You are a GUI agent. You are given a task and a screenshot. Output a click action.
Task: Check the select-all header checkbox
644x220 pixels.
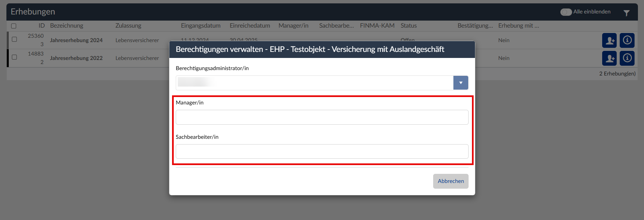pos(14,26)
